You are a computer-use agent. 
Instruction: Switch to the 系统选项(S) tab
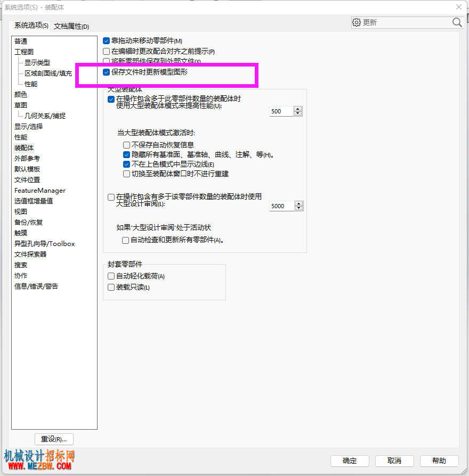31,26
